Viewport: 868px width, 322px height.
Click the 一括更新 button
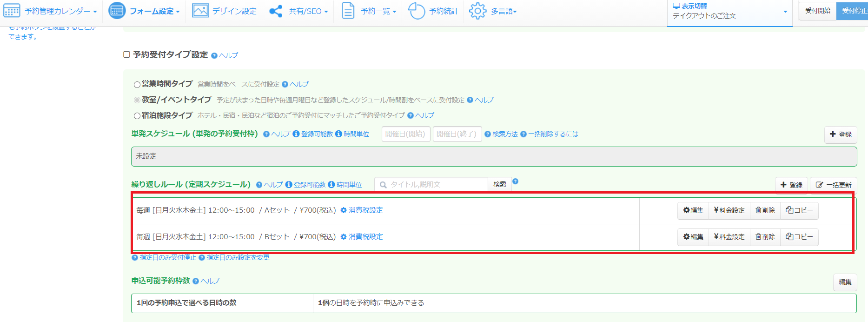(x=834, y=185)
